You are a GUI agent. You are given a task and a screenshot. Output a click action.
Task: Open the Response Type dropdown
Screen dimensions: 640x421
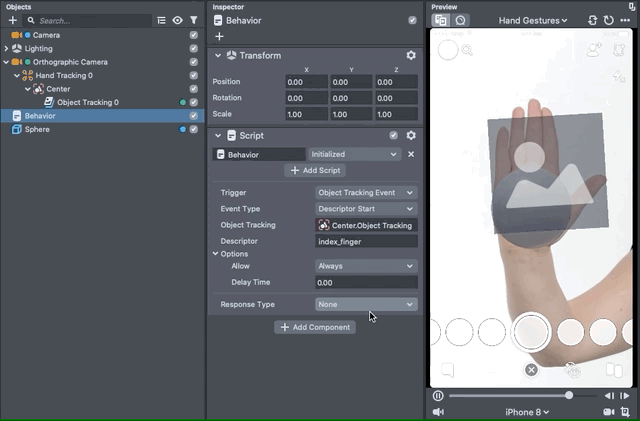366,304
